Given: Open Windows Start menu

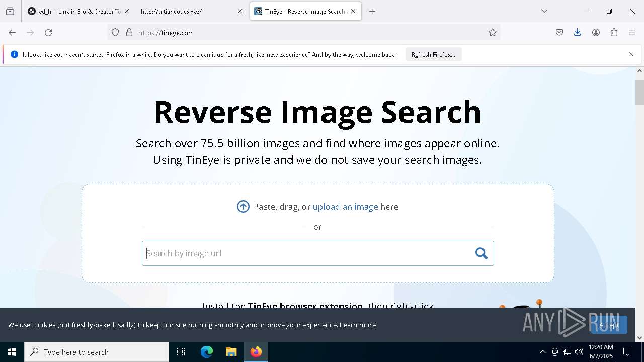Looking at the screenshot, I should click(x=12, y=352).
